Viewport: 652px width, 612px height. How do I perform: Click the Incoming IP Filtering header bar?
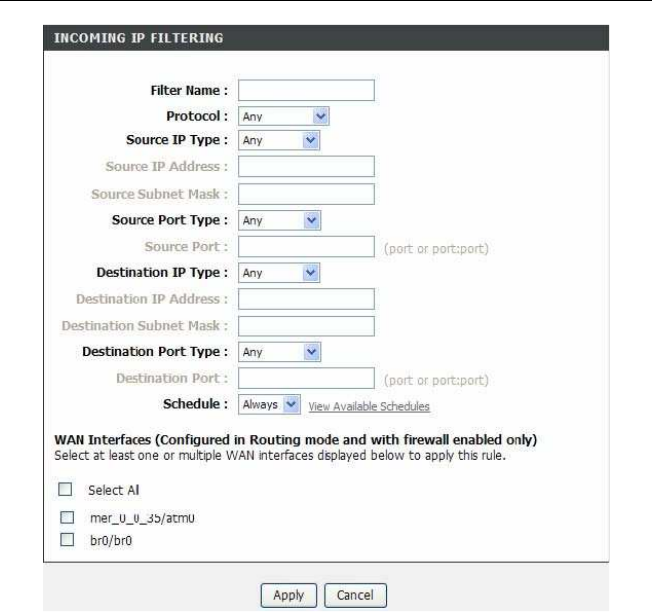click(325, 39)
